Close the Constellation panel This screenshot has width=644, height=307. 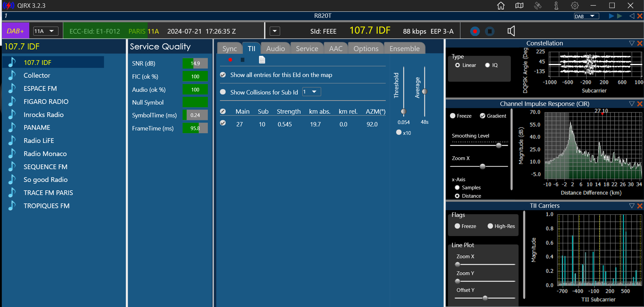tap(640, 43)
